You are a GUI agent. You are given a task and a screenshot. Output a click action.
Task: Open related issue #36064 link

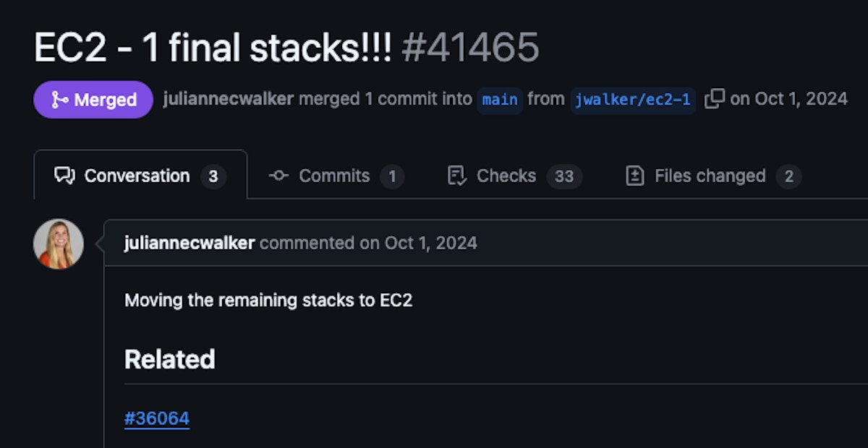point(157,418)
